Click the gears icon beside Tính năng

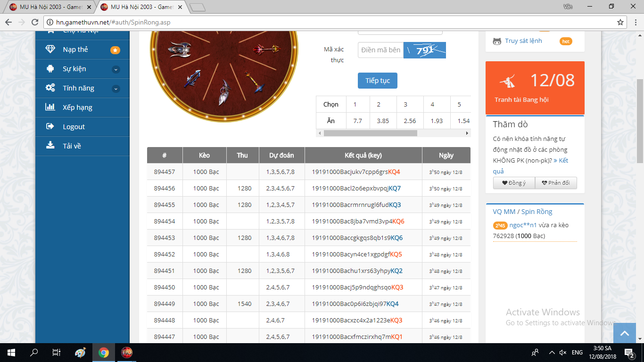[x=50, y=88]
